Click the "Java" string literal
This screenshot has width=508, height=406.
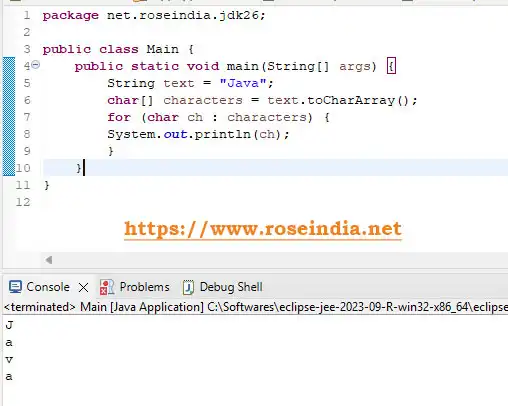243,83
